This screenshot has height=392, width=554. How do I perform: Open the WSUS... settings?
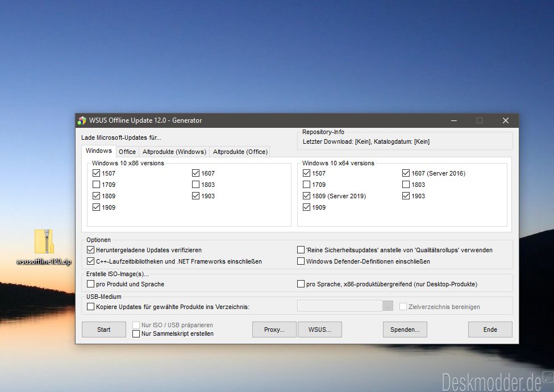click(x=320, y=330)
